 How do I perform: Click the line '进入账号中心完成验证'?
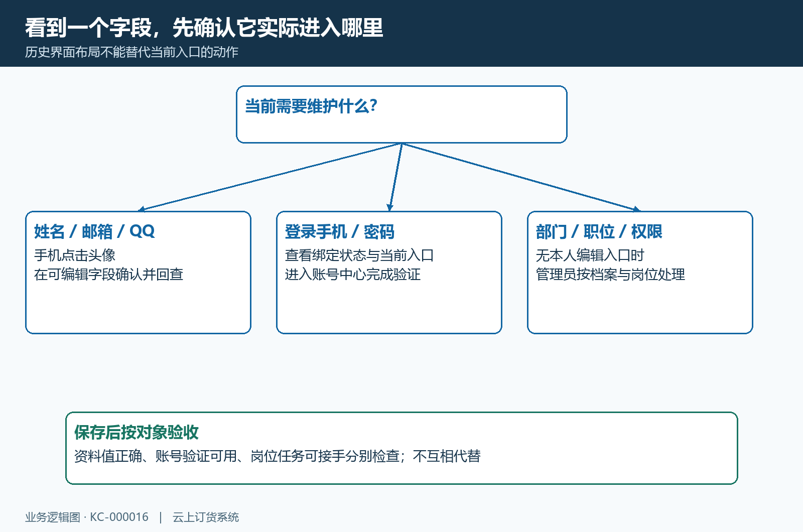pyautogui.click(x=353, y=274)
